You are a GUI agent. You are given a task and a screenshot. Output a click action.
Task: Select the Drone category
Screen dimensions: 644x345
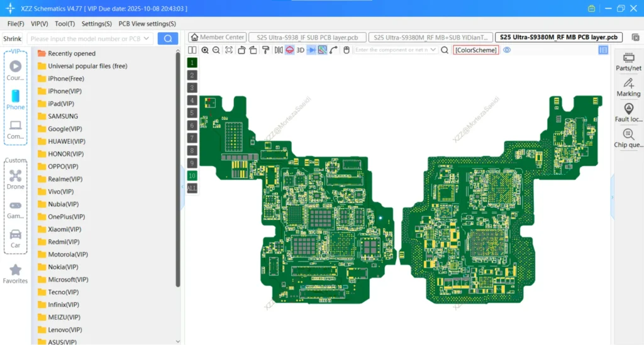coord(16,180)
